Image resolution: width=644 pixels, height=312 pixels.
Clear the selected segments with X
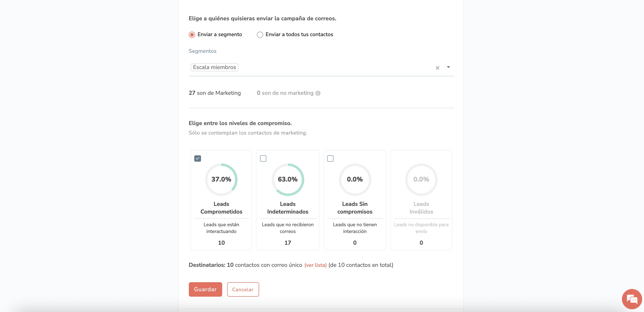pos(437,68)
